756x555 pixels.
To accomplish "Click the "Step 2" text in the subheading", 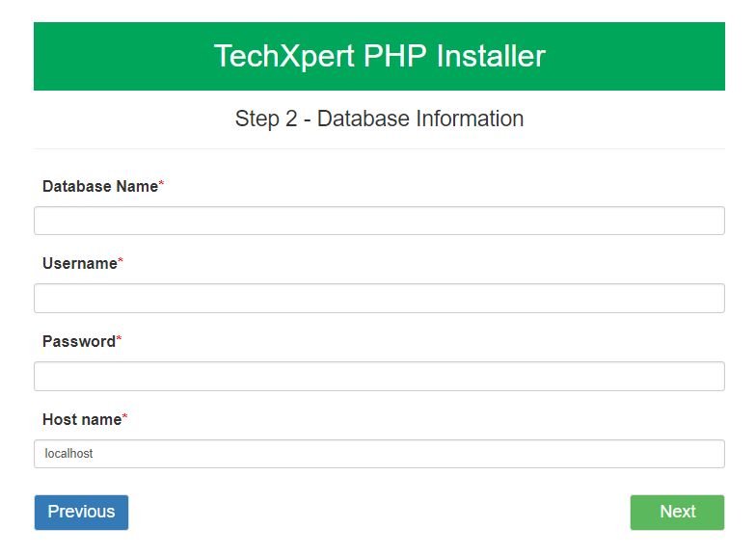I will [266, 119].
